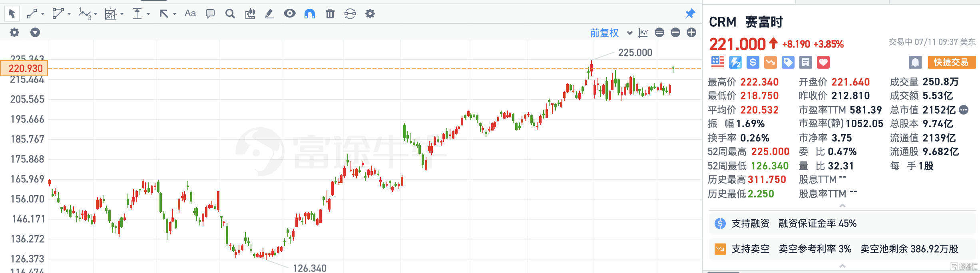Collapse the margin info section chevron
This screenshot has height=273, width=980.
point(843,266)
